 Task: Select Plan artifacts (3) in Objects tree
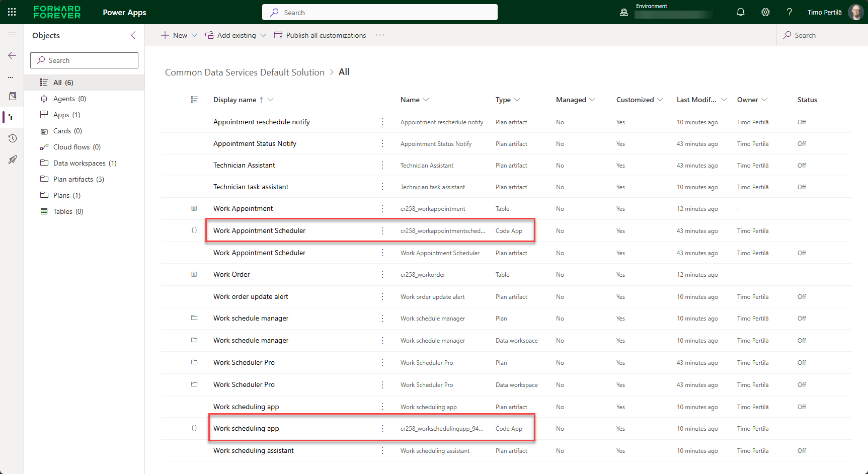tap(78, 179)
